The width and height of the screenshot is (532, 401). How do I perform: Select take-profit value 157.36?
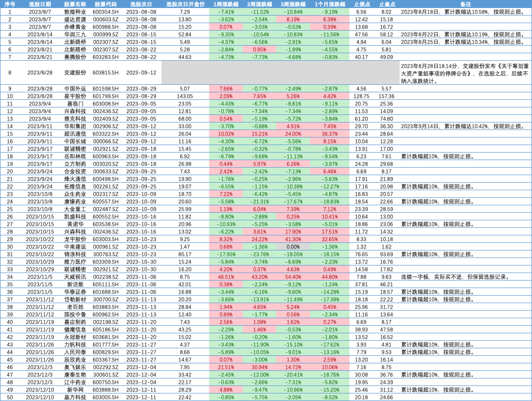click(x=386, y=96)
